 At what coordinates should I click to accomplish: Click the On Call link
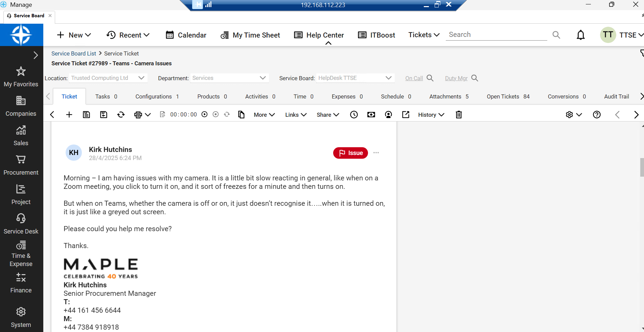pyautogui.click(x=414, y=78)
